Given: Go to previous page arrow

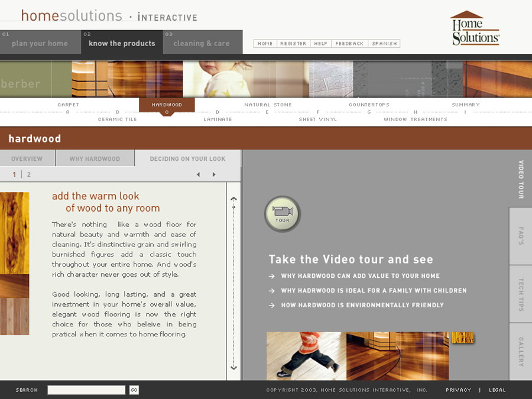Looking at the screenshot, I should (x=199, y=174).
